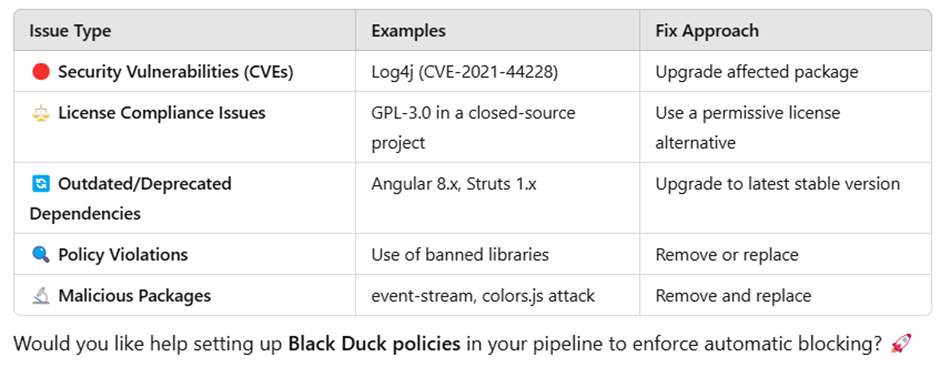Click the Use a permissive license alternative cell
This screenshot has width=940, height=367.
point(785,127)
